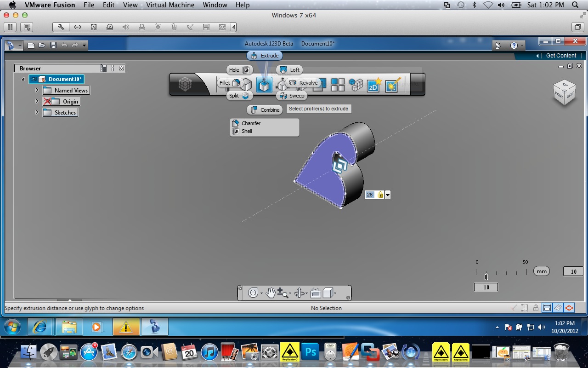The width and height of the screenshot is (588, 368).
Task: Click Browser panel info icon
Action: 113,68
